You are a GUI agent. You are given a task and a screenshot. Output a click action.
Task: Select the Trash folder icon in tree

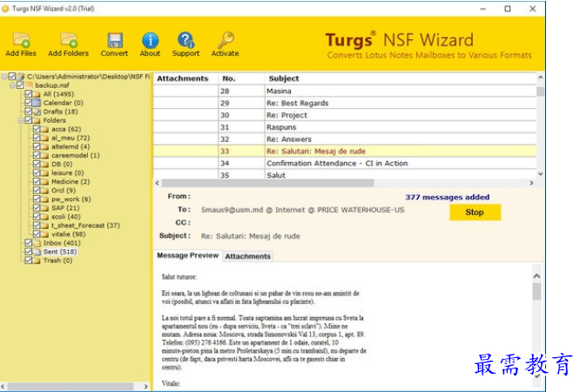37,260
